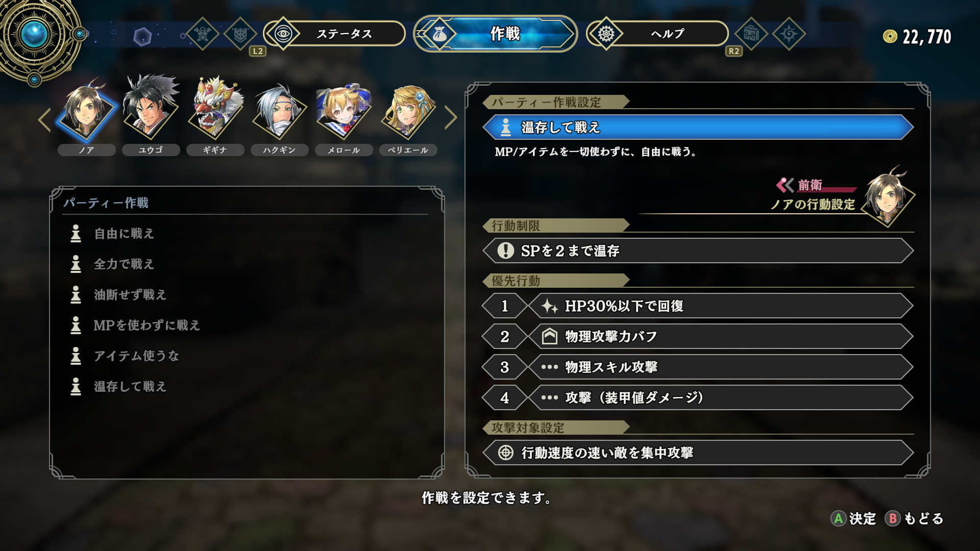The height and width of the screenshot is (551, 980).
Task: Open the ステータス tab
Action: (334, 34)
